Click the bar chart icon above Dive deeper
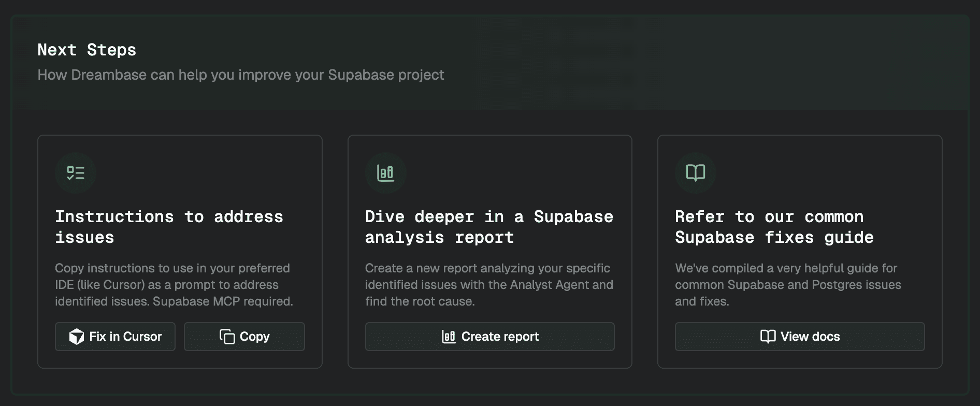Viewport: 980px width, 406px height. pyautogui.click(x=385, y=173)
